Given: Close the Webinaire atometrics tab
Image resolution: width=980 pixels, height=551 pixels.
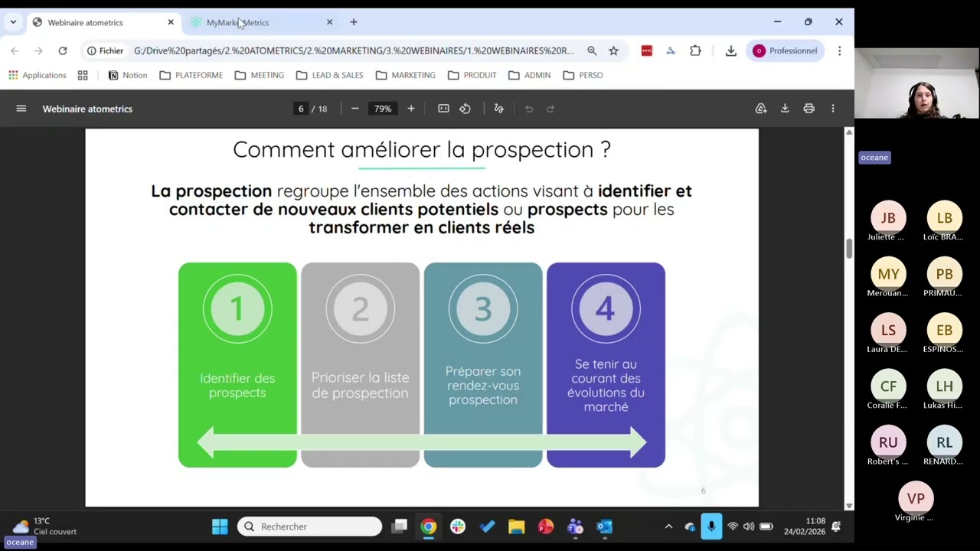Looking at the screenshot, I should point(171,22).
